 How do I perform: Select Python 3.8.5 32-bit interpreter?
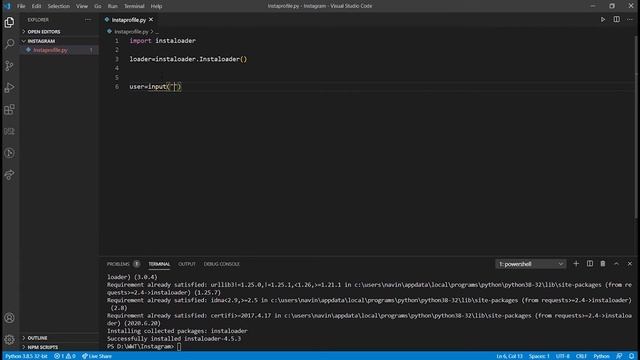pyautogui.click(x=27, y=356)
